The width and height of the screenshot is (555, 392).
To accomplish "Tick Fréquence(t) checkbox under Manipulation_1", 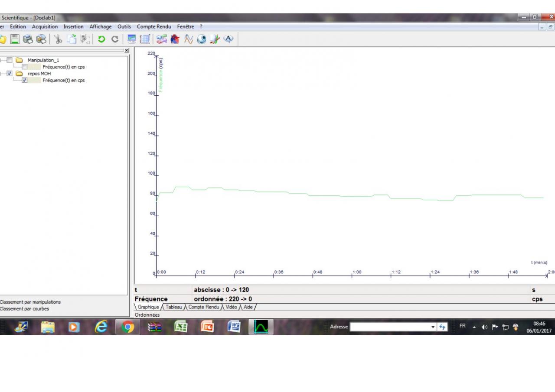I will tap(25, 67).
